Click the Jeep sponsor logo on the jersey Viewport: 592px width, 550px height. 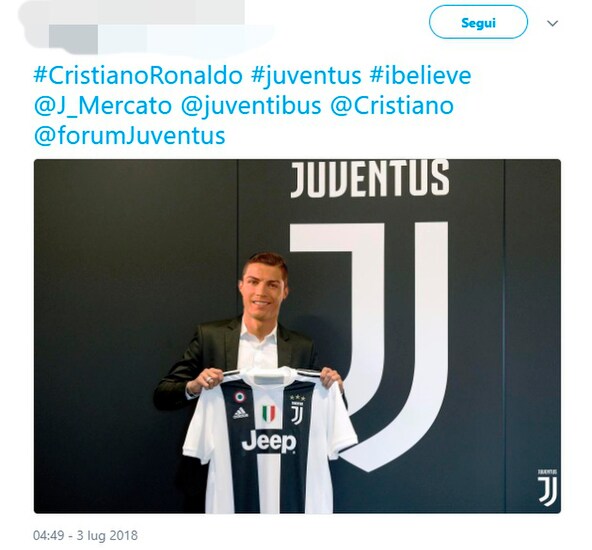(x=269, y=442)
